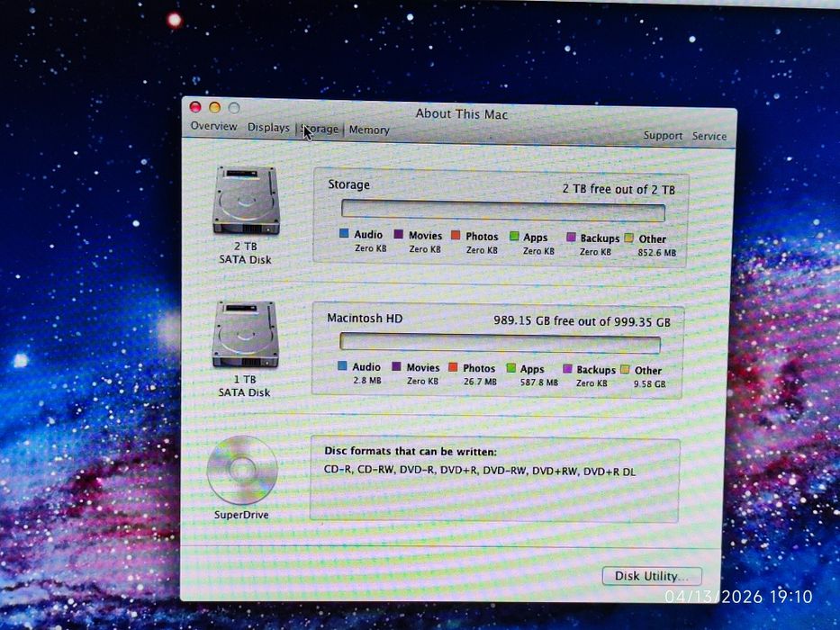This screenshot has height=630, width=840.
Task: Launch Disk Utility button
Action: [652, 576]
